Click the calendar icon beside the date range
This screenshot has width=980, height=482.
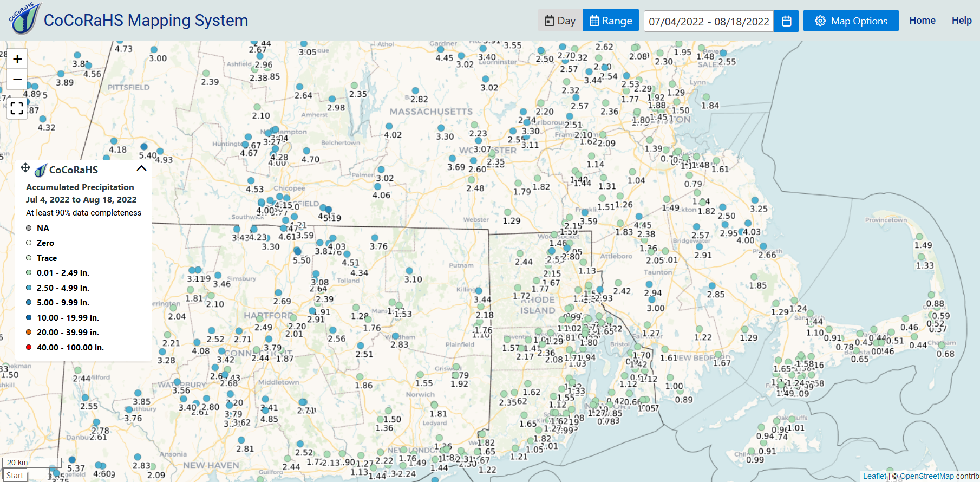coord(787,21)
